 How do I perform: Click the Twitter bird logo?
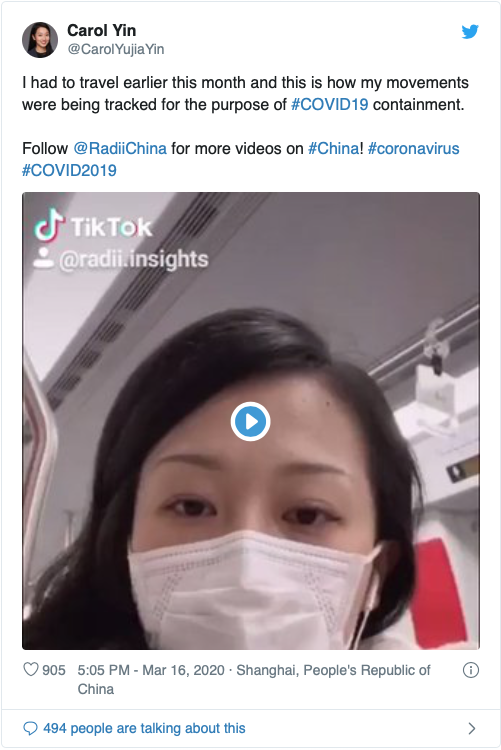(x=470, y=32)
